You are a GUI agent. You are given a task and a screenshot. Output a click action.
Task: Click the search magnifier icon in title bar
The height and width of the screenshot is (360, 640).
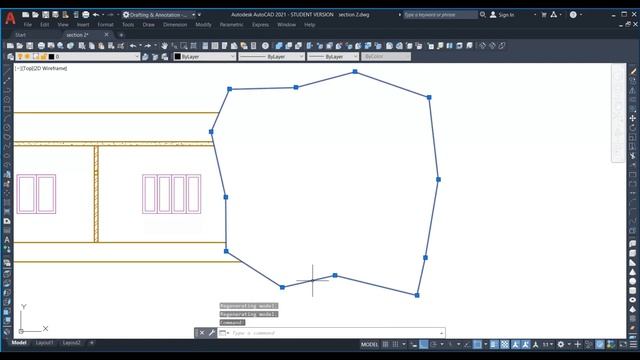(482, 15)
